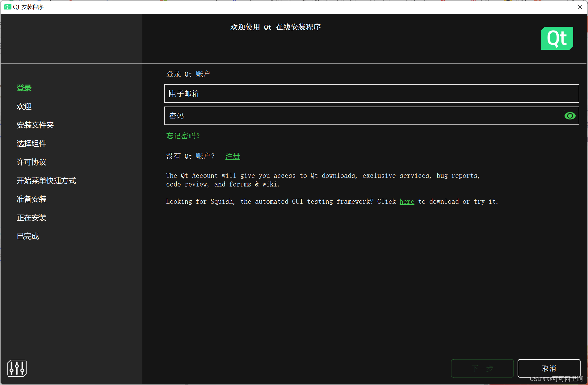This screenshot has height=385, width=588.
Task: Close the Qt installer window
Action: coord(580,7)
